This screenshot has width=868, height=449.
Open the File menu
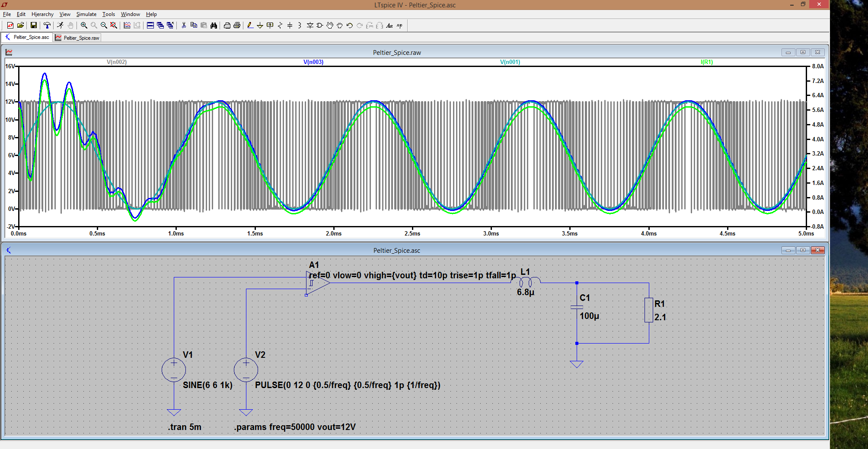(x=7, y=14)
